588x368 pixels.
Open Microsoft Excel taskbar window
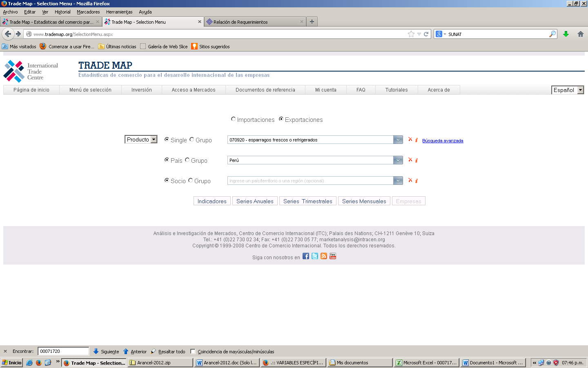pyautogui.click(x=427, y=363)
